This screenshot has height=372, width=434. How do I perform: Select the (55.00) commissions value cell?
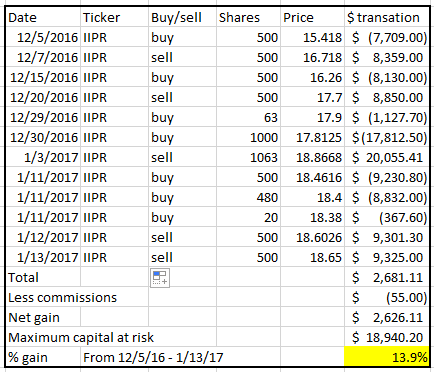[x=387, y=297]
